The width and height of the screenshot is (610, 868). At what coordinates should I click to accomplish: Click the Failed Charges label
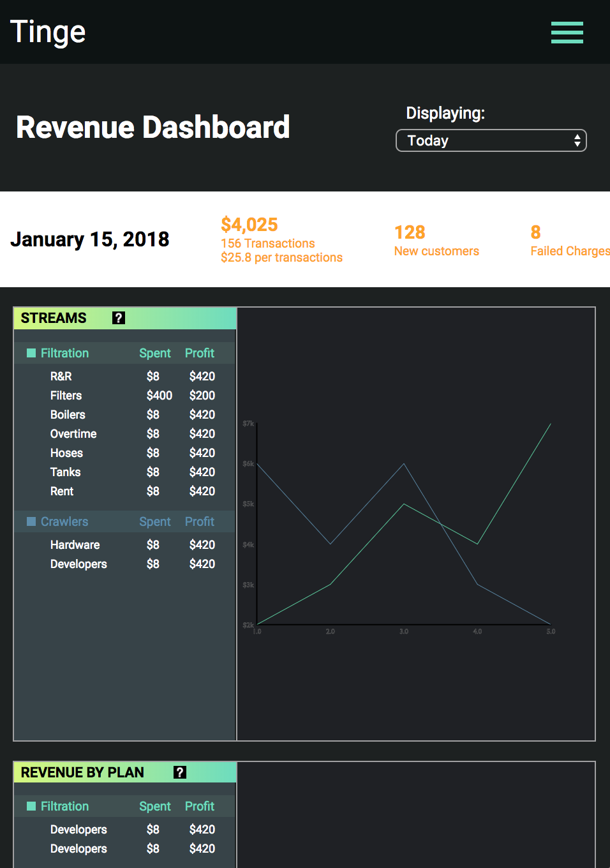[x=570, y=251]
